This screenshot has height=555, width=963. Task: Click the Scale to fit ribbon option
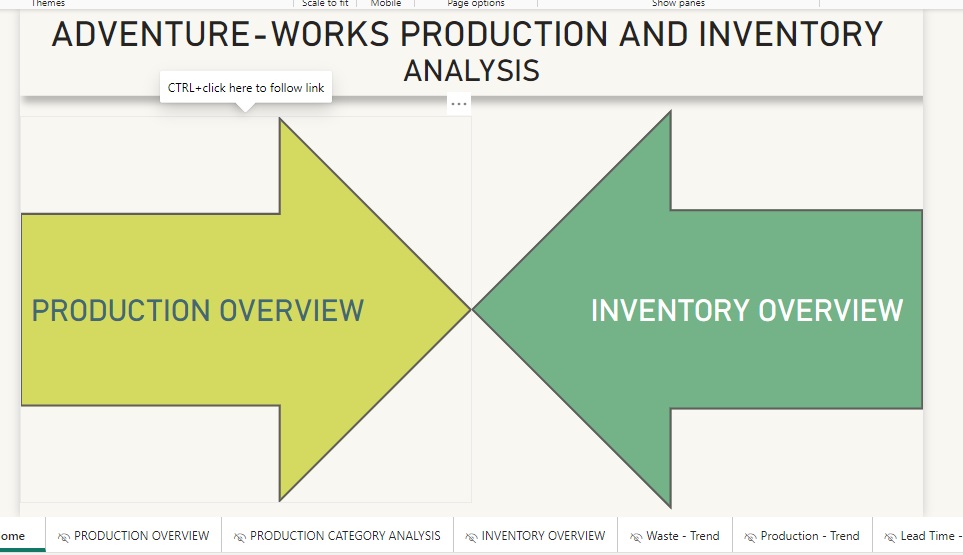click(325, 4)
